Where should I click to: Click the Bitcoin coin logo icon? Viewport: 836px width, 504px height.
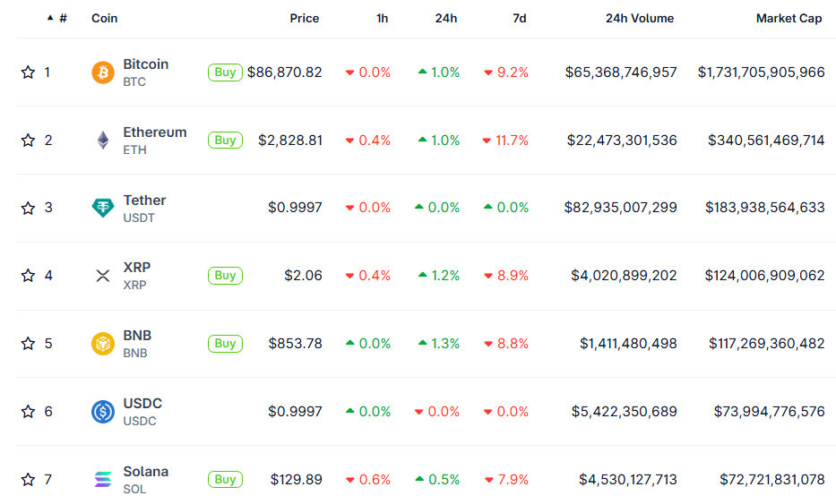click(x=103, y=73)
